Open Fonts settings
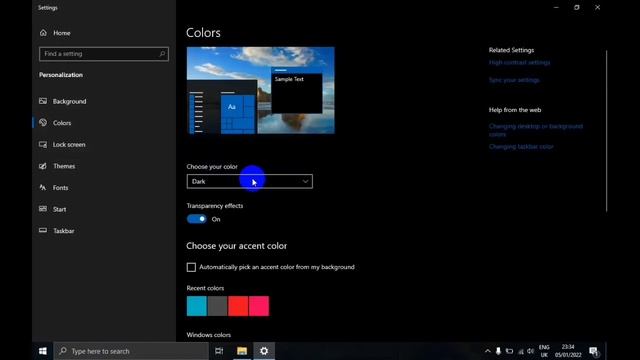 pos(60,188)
